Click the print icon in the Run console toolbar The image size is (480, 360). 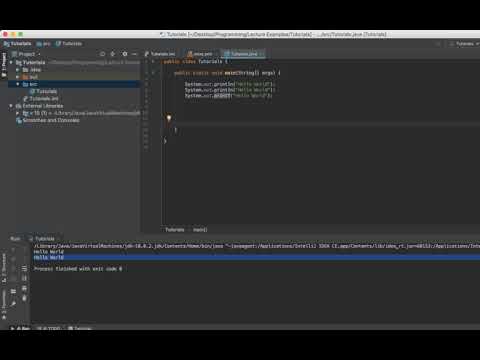(24, 288)
